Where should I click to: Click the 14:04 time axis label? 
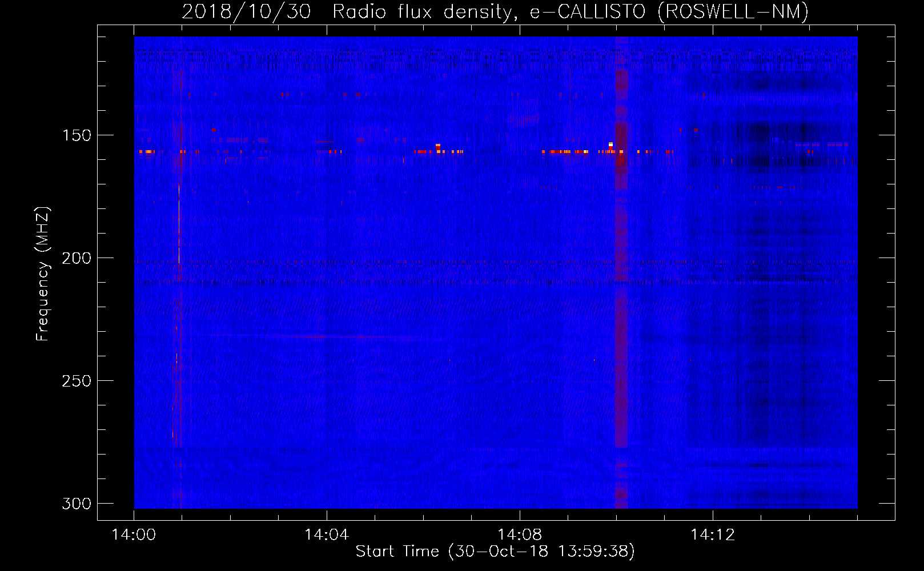tap(327, 534)
